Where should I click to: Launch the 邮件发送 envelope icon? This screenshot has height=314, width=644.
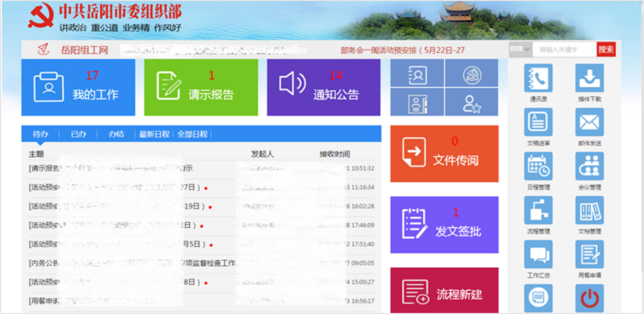[590, 122]
